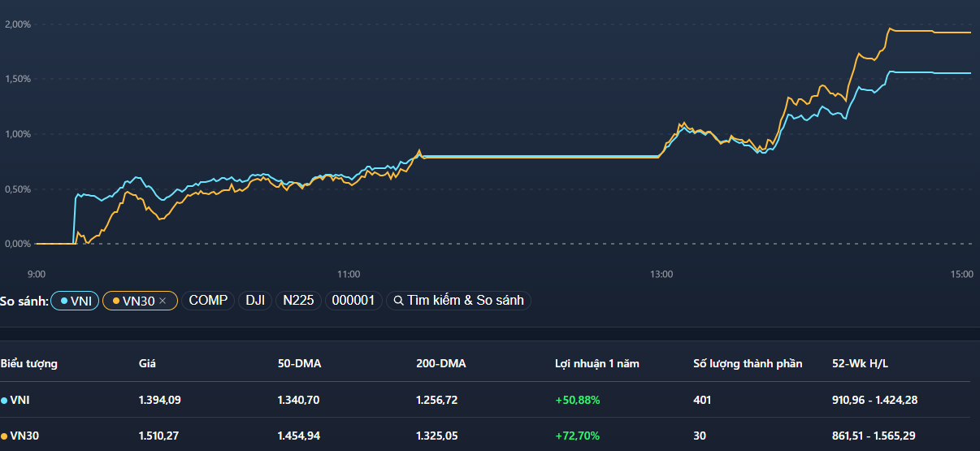Screen dimensions: 980x451
Task: Click the 52-Wk H/L column header
Action: tap(860, 363)
